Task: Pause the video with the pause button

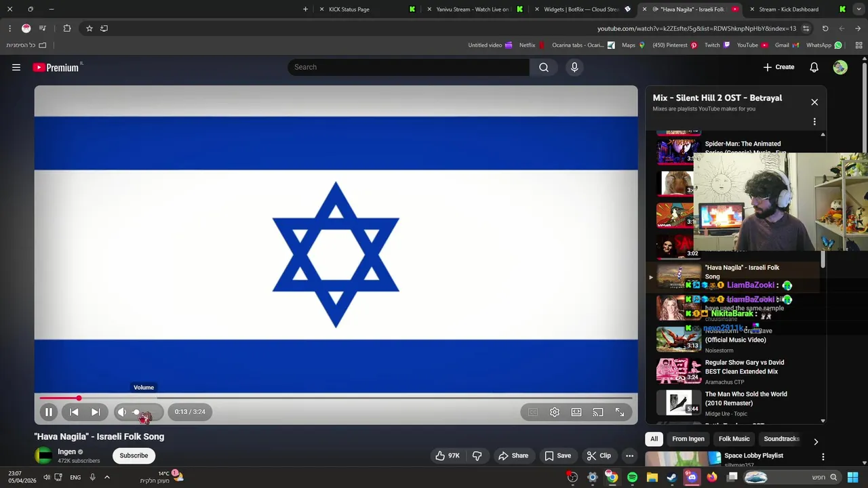Action: 49,412
